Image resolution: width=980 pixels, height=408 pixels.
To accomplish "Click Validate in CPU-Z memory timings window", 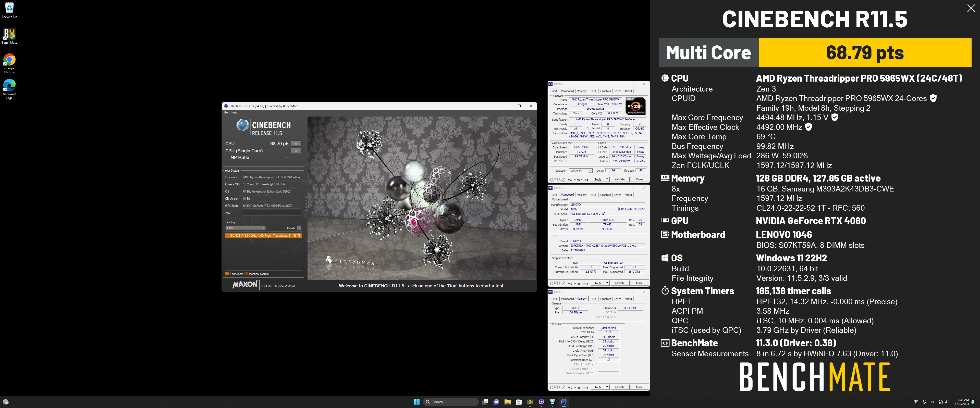I will [x=620, y=387].
